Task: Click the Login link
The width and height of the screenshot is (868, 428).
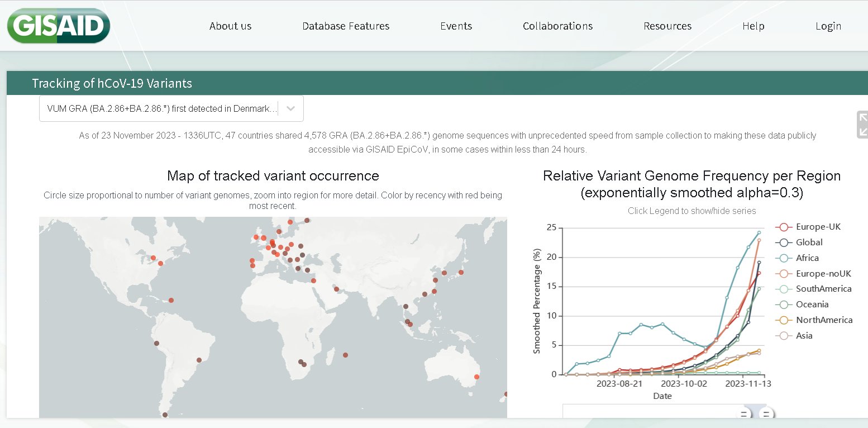Action: (x=828, y=26)
